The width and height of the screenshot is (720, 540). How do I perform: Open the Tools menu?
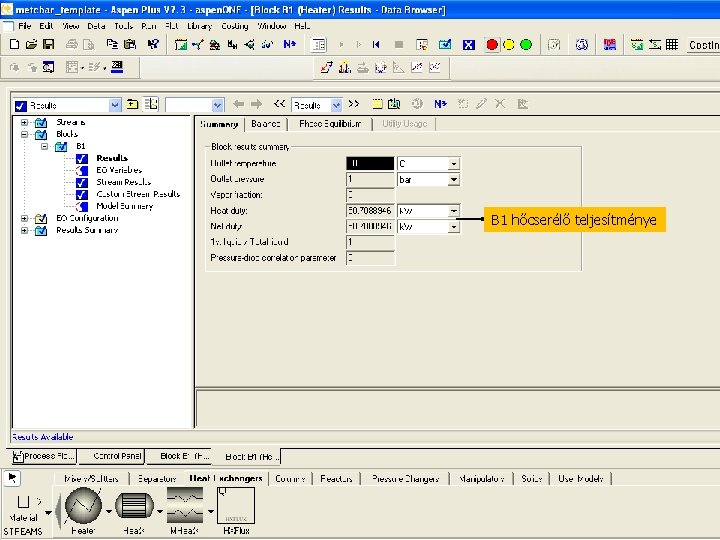click(124, 25)
